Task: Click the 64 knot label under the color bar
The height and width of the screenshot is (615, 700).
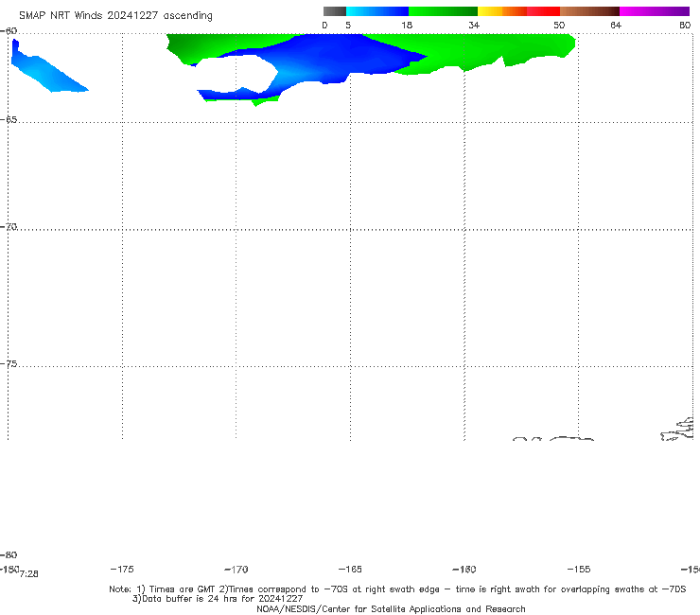Action: (616, 25)
